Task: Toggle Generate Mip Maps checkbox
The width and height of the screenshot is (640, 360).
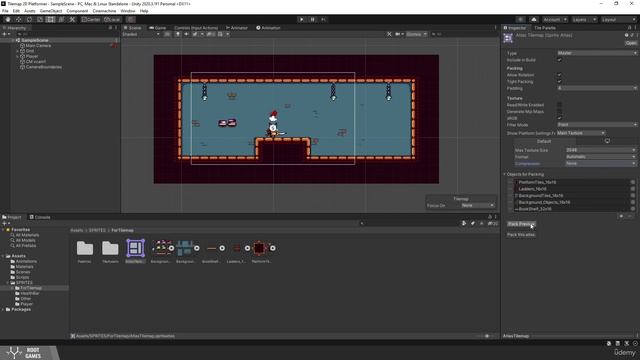Action: tap(560, 111)
